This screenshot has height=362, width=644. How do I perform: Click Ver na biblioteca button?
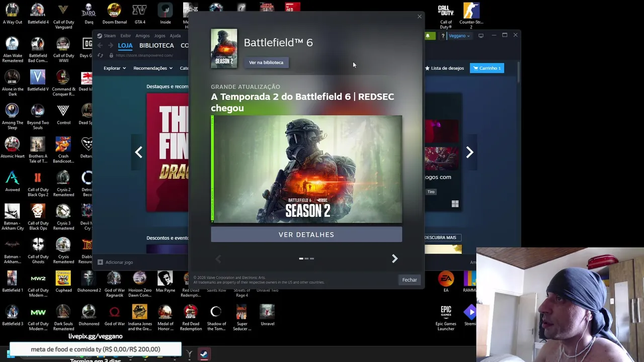[266, 62]
